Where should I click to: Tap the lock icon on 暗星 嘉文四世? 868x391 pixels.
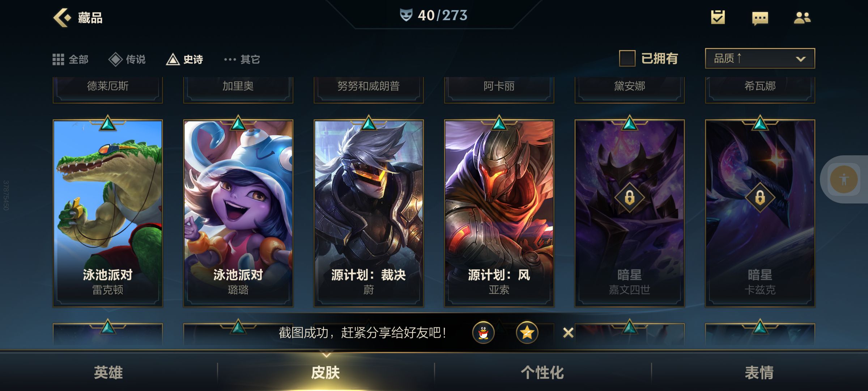629,197
